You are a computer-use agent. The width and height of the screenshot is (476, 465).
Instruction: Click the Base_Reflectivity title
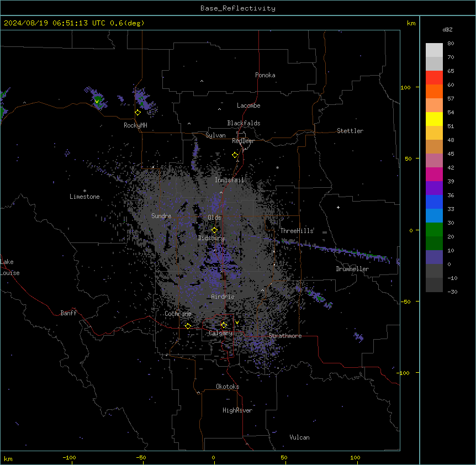click(238, 8)
